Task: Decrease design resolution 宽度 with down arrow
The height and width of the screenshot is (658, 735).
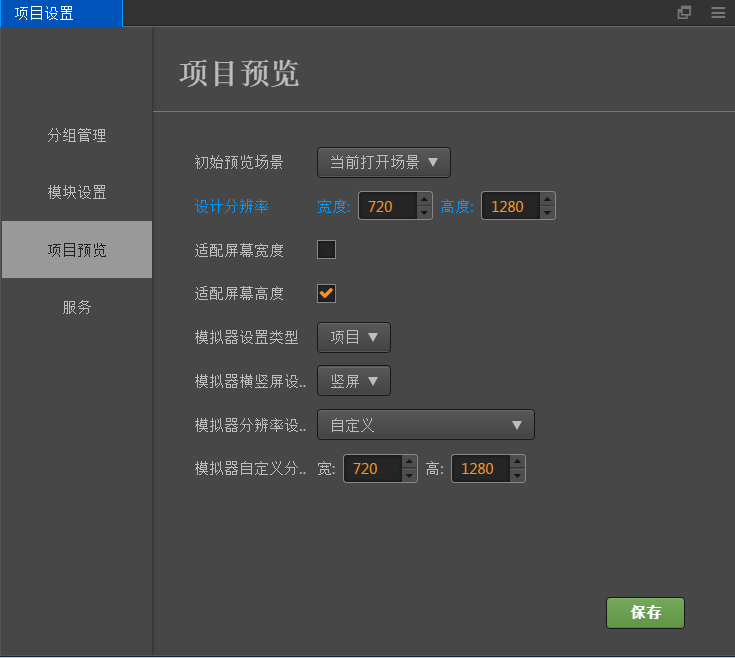Action: tap(424, 212)
